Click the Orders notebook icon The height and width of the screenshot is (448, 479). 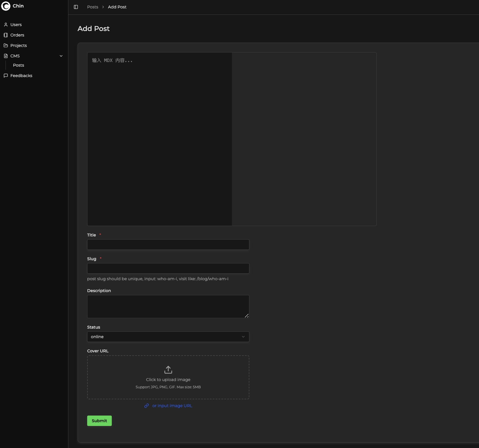click(6, 35)
